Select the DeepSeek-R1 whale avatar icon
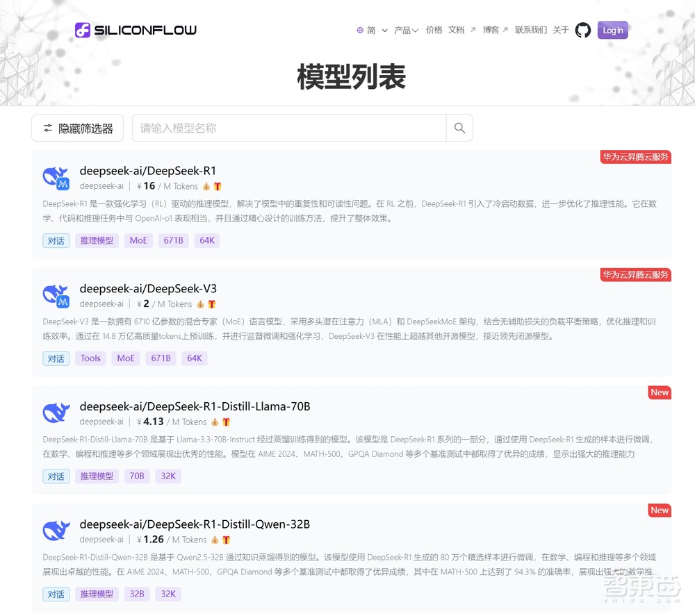Screen dimensions: 695x616 coord(56,178)
